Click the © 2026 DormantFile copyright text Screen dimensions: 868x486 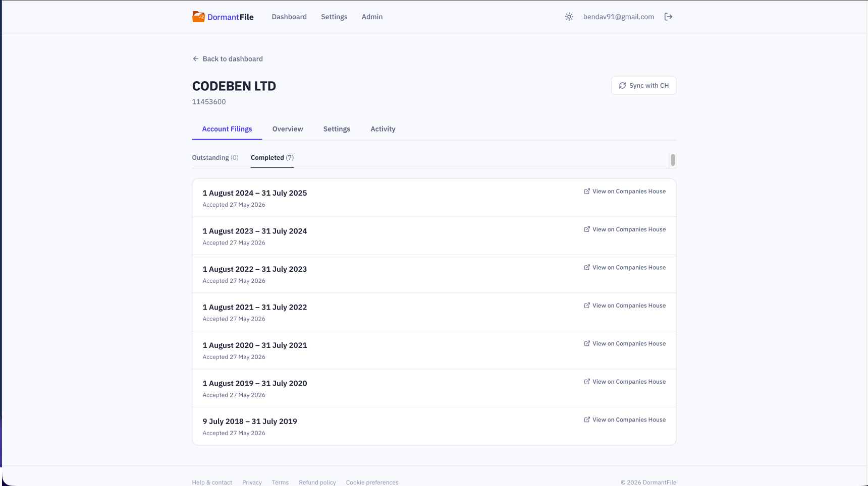tap(648, 482)
